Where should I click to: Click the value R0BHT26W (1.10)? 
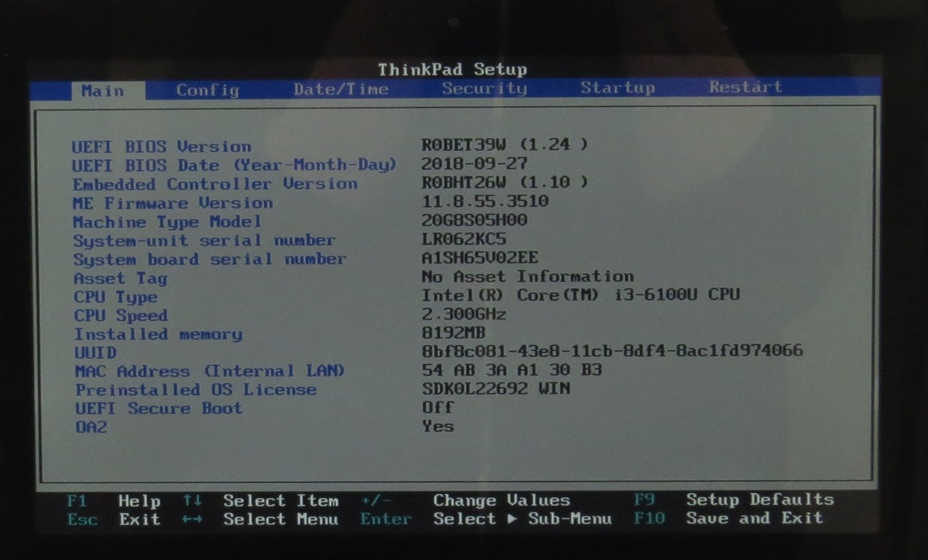click(505, 183)
